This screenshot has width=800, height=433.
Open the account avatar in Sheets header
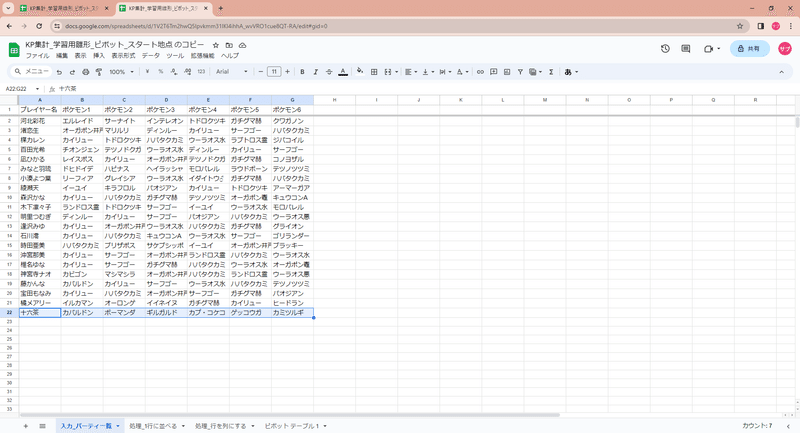[784, 48]
